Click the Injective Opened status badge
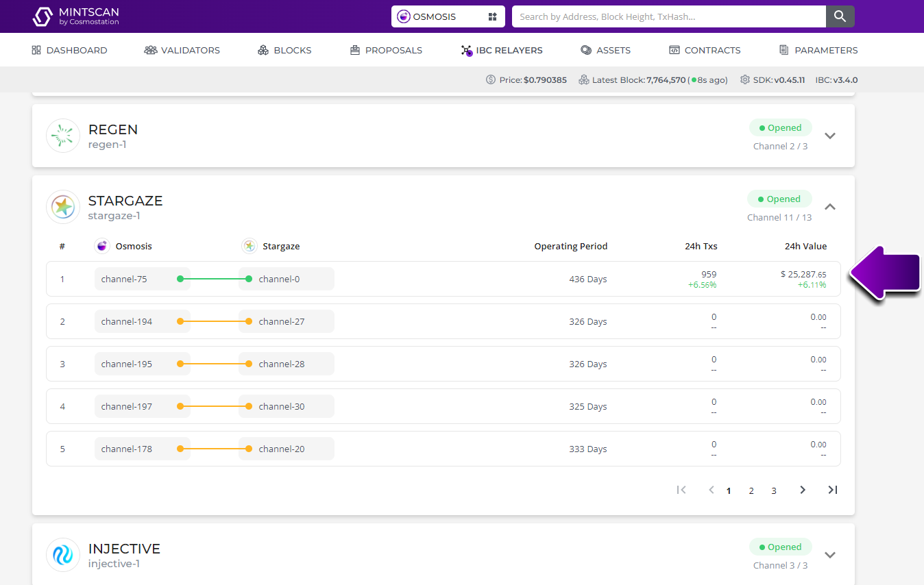Screen dimensions: 924x585 (781, 547)
